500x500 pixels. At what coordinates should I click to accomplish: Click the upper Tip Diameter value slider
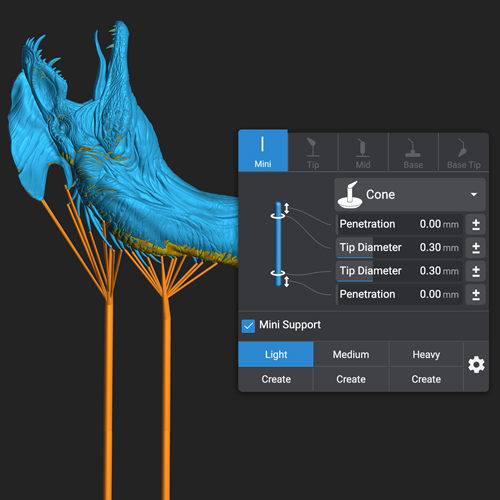399,248
